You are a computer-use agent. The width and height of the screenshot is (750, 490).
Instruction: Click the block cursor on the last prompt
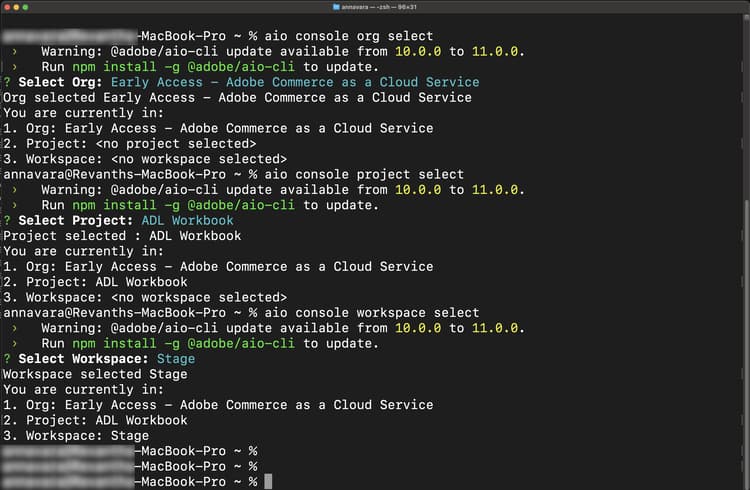[x=268, y=482]
